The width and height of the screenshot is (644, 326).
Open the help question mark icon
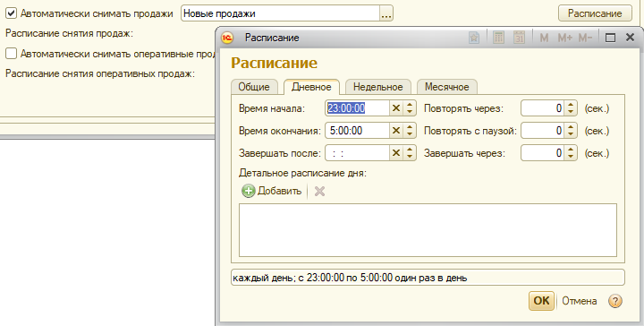pyautogui.click(x=614, y=301)
